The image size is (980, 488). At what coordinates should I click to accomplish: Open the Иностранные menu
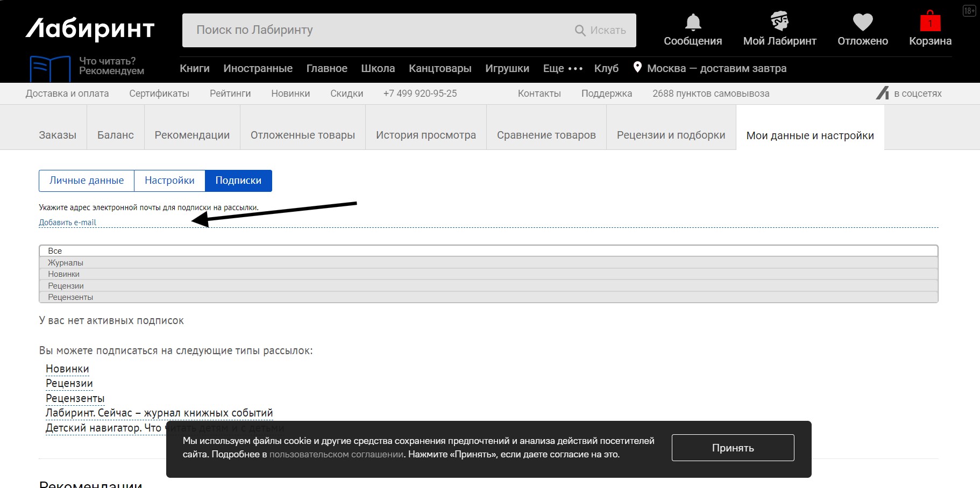coord(258,68)
